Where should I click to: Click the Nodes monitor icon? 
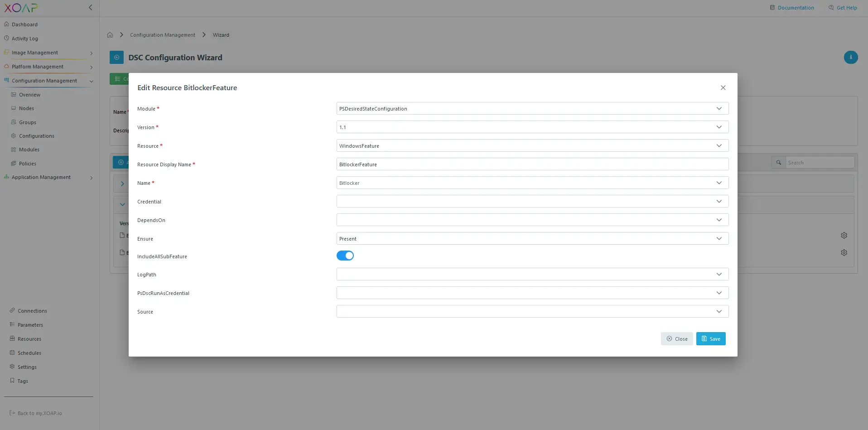(x=14, y=108)
